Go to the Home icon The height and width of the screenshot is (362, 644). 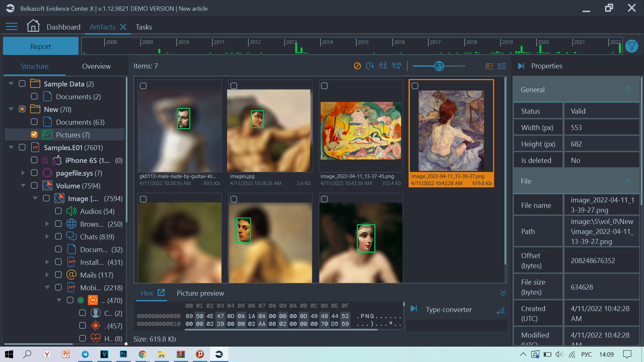coord(33,26)
